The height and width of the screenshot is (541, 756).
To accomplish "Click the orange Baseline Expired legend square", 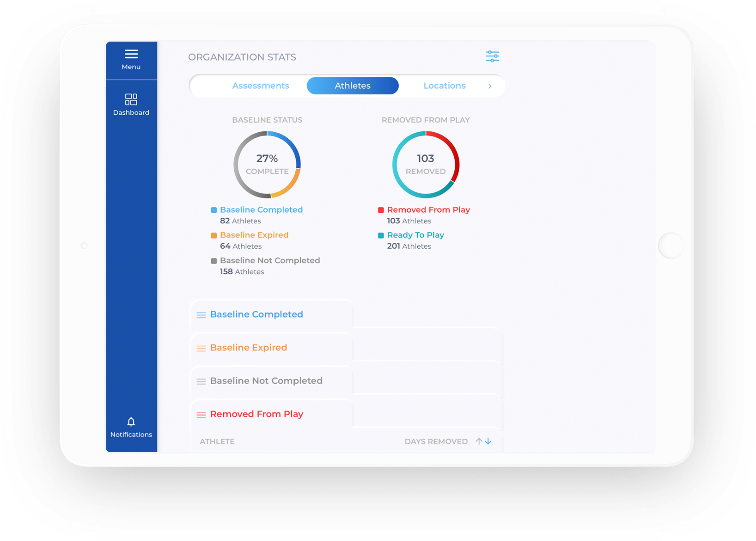I will 214,235.
